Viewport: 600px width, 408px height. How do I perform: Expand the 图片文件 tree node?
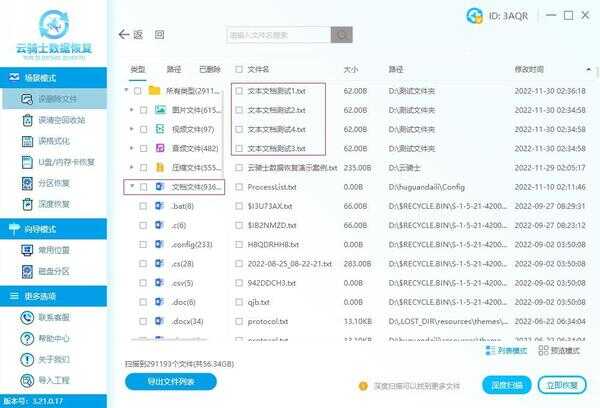point(132,108)
